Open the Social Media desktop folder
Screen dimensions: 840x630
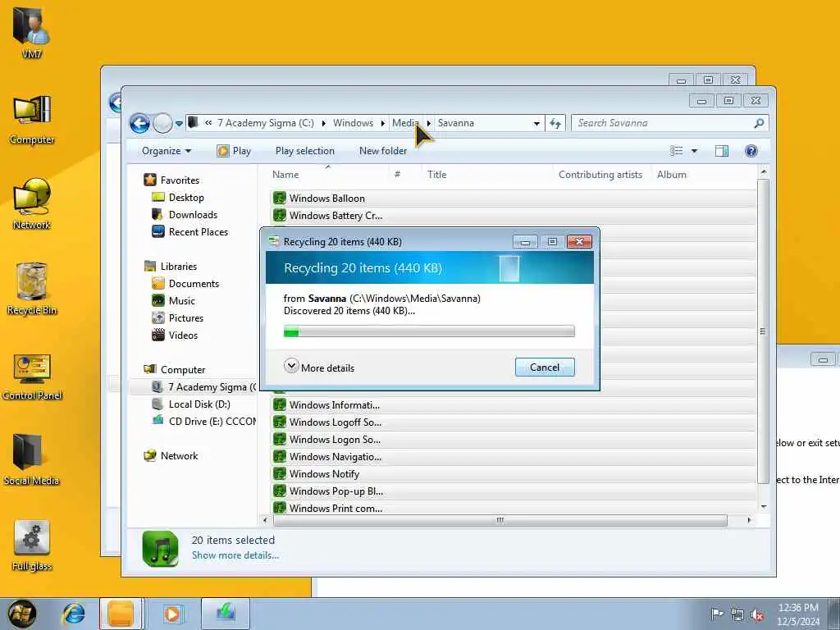tap(31, 459)
